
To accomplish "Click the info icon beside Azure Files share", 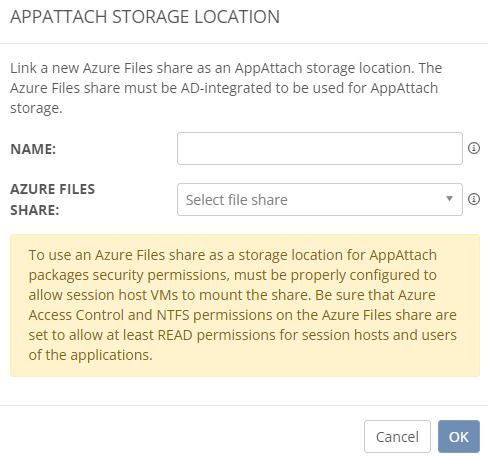I will [474, 199].
